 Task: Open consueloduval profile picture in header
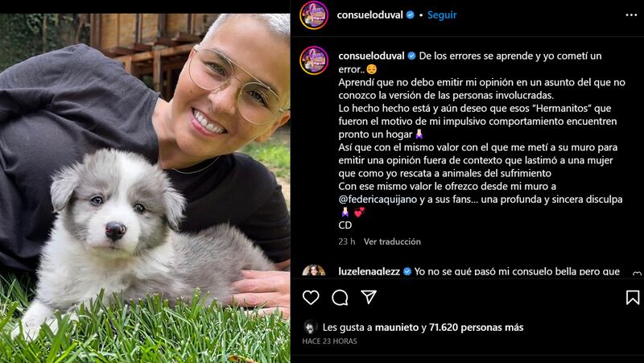(314, 15)
